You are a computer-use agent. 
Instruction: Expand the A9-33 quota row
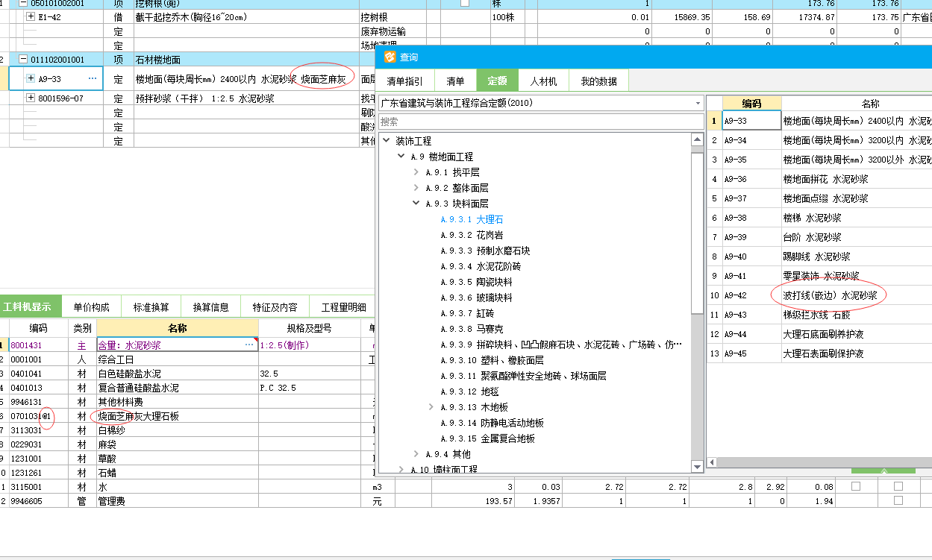[x=31, y=78]
